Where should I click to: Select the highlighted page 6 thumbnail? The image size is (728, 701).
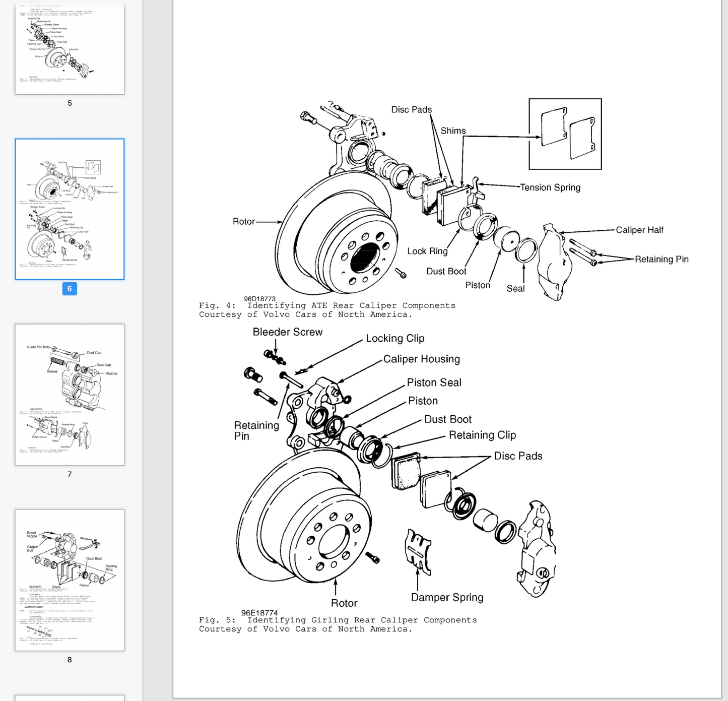(x=70, y=209)
